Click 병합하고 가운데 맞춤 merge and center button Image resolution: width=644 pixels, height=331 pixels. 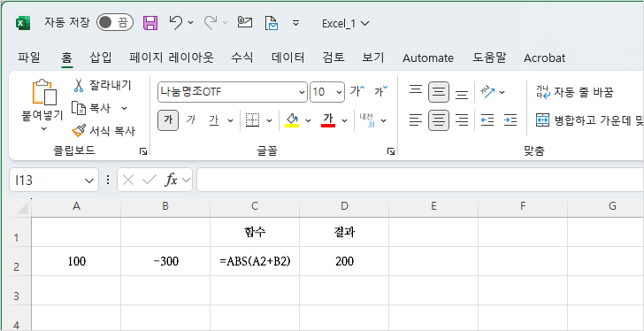(x=589, y=120)
